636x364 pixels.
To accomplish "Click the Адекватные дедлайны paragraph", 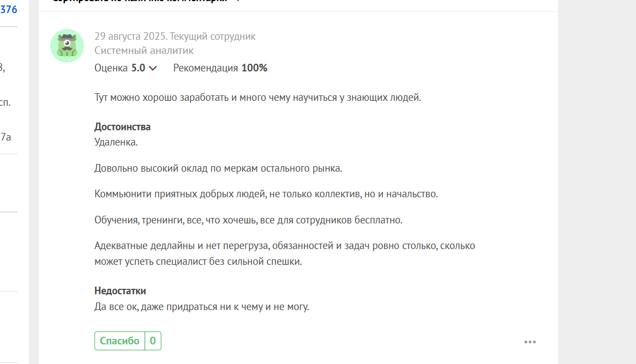I will click(x=285, y=254).
